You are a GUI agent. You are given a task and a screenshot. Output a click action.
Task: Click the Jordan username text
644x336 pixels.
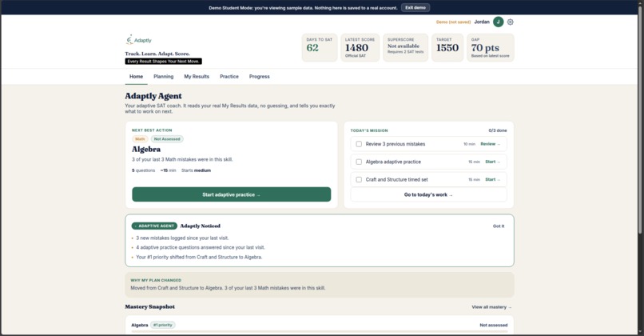(482, 22)
